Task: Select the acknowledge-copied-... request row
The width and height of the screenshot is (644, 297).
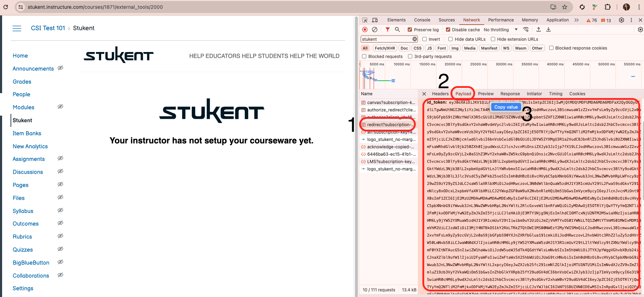Action: pos(388,147)
